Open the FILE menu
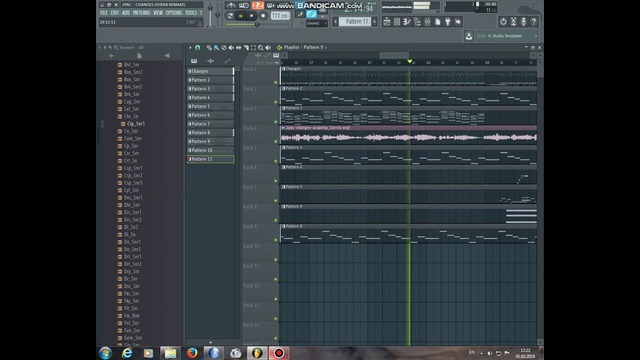The width and height of the screenshot is (640, 360). 104,13
